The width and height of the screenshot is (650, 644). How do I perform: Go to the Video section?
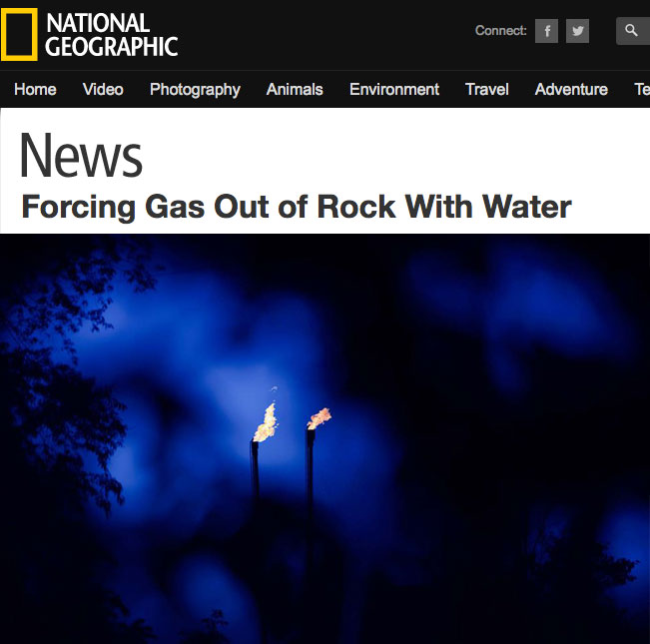[x=103, y=90]
